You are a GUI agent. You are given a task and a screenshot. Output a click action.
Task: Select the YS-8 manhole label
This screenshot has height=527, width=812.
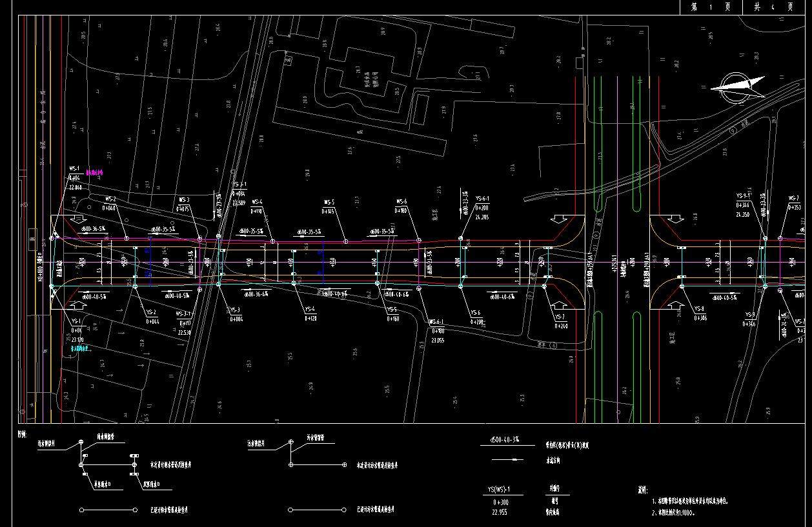pos(700,309)
